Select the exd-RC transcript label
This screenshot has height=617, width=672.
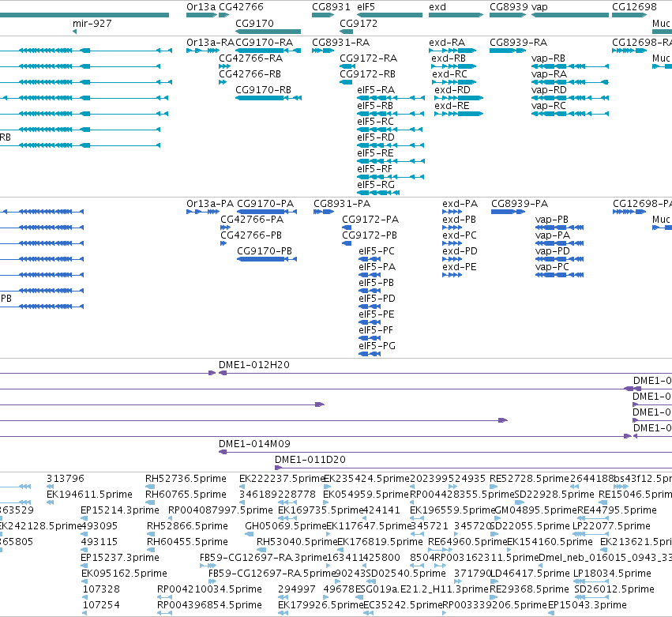pos(449,74)
